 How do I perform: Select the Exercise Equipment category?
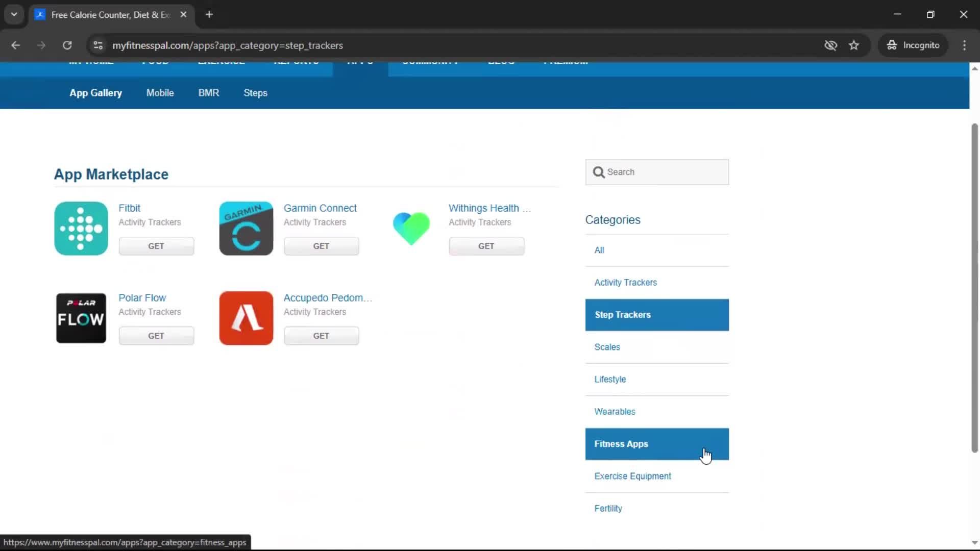click(657, 476)
